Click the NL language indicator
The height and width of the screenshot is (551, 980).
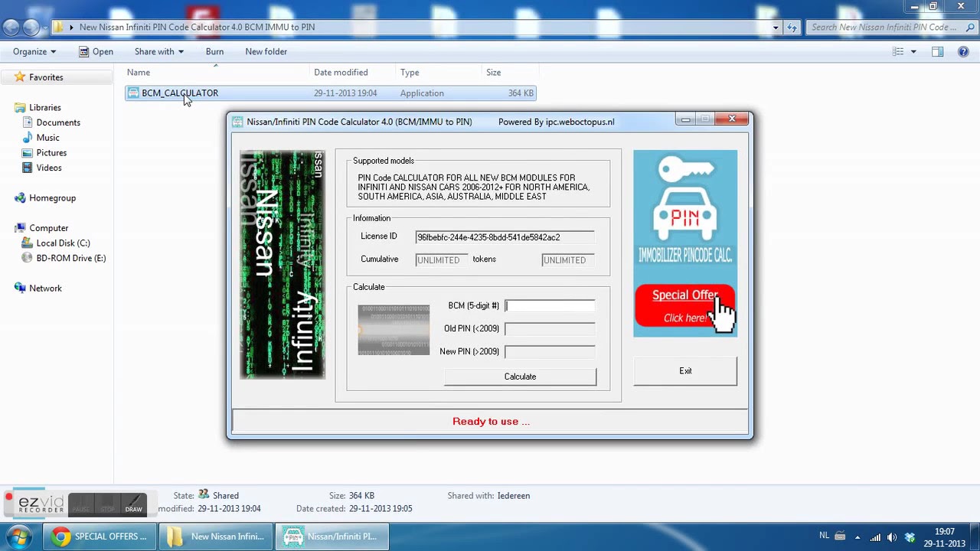[x=824, y=536]
